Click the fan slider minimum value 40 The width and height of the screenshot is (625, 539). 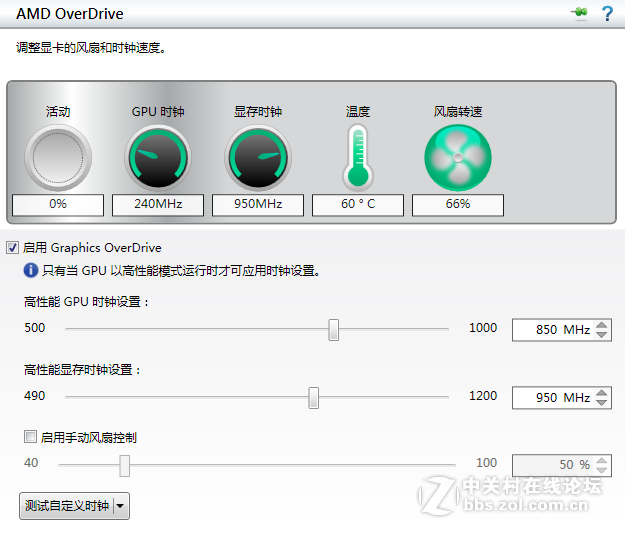(31, 463)
